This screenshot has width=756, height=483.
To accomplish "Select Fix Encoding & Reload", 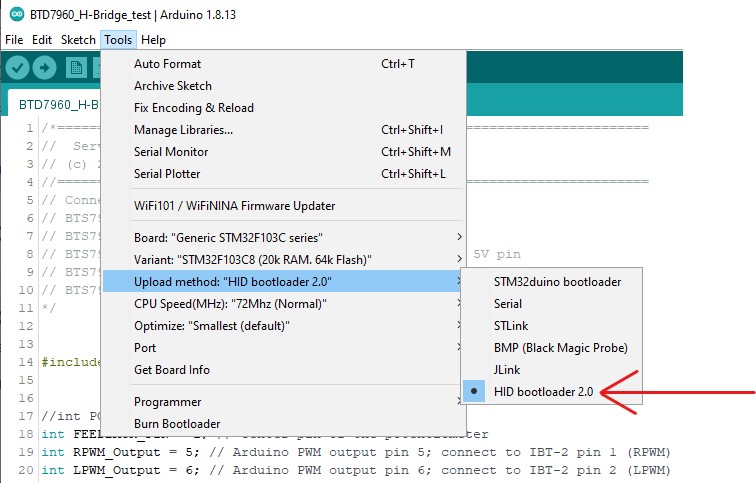I will [284, 107].
